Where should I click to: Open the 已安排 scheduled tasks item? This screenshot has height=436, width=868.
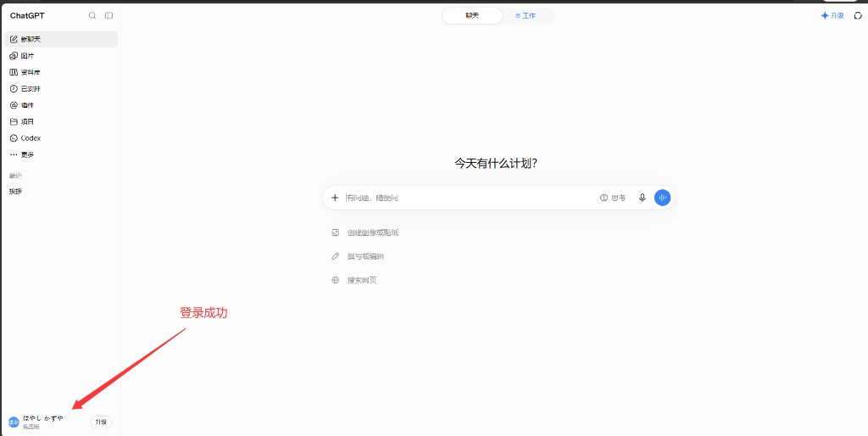[61, 88]
